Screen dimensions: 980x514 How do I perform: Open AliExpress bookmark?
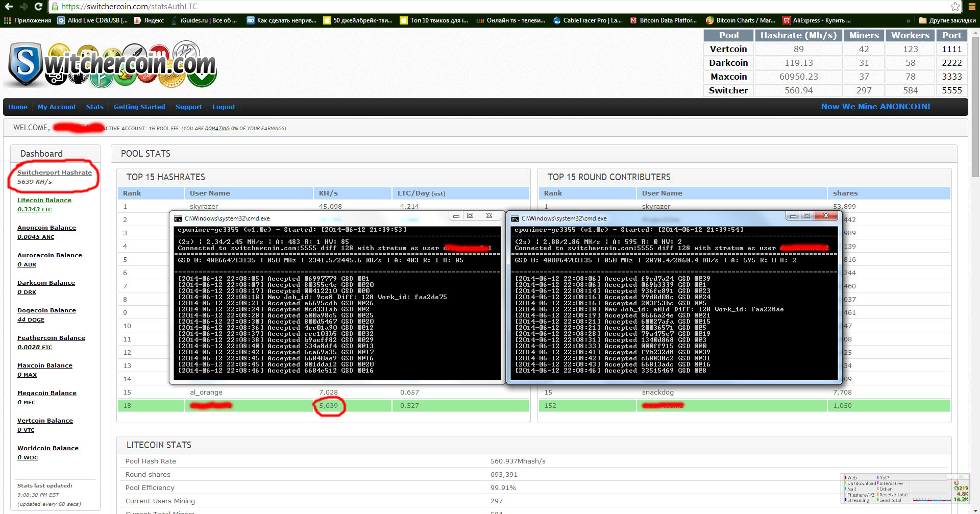[x=817, y=20]
